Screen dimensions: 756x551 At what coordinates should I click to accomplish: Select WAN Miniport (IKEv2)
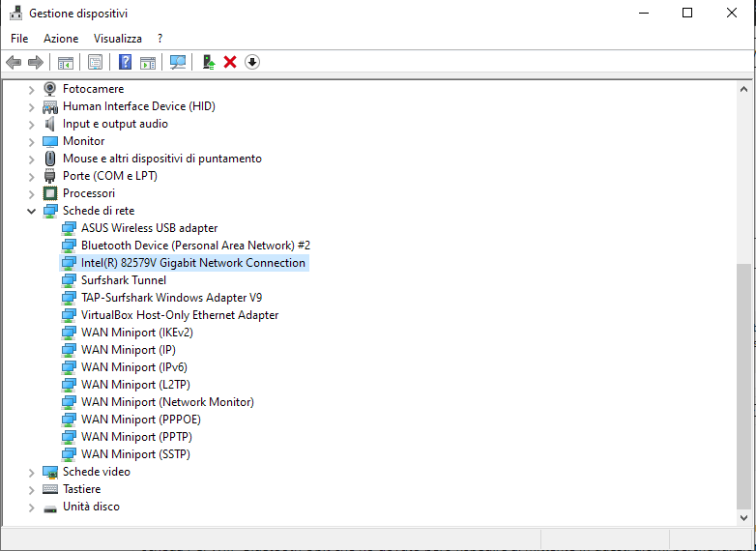[x=137, y=333]
